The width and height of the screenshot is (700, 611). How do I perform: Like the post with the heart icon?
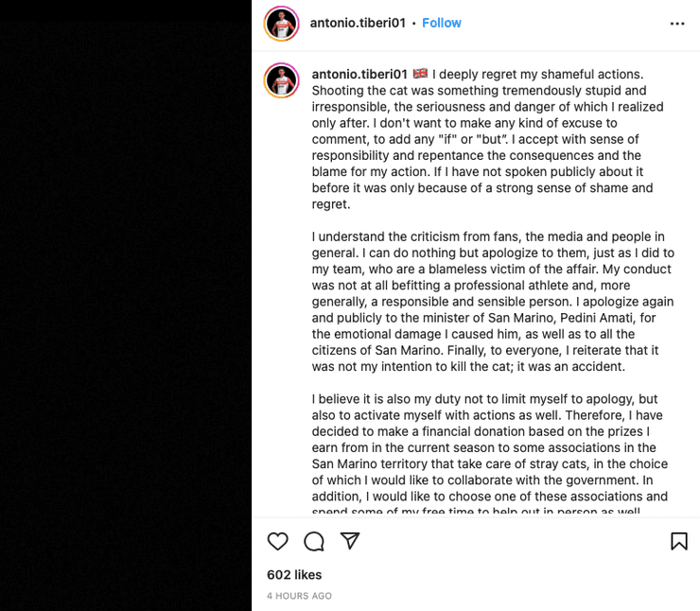click(x=277, y=541)
